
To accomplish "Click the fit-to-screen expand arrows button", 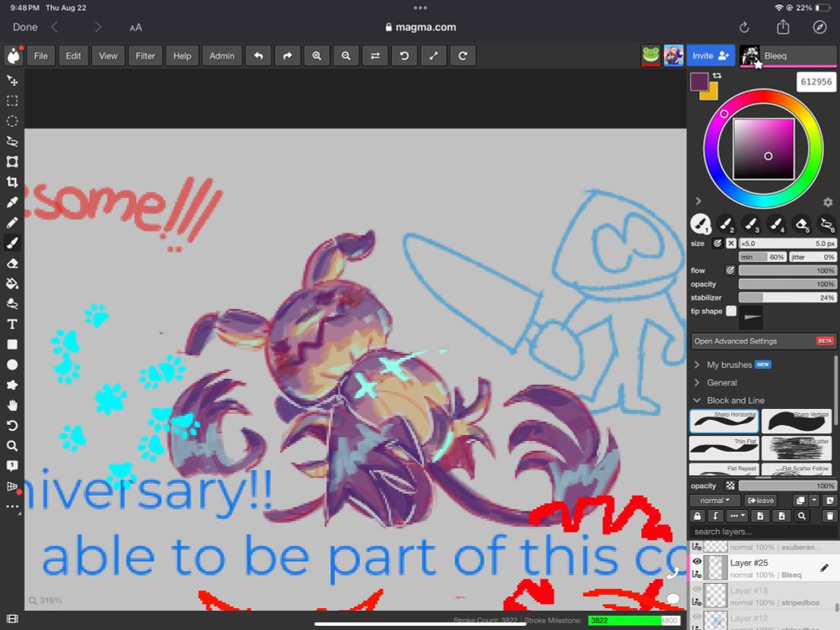I will [x=433, y=55].
